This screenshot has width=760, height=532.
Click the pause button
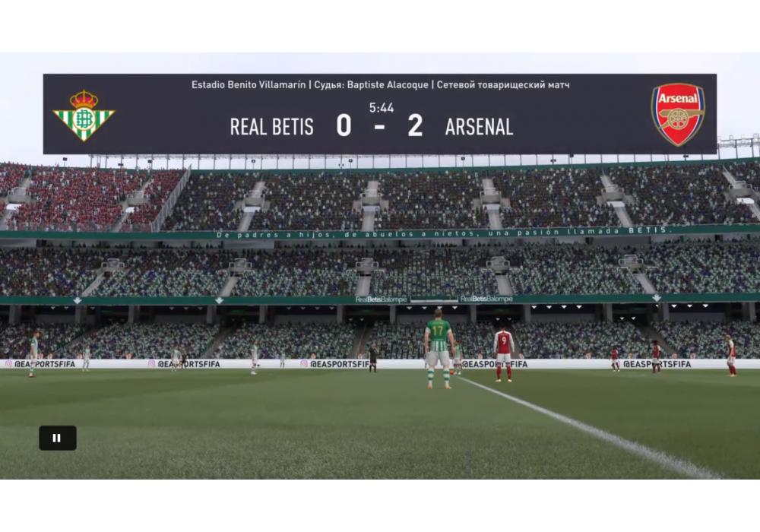[x=58, y=438]
